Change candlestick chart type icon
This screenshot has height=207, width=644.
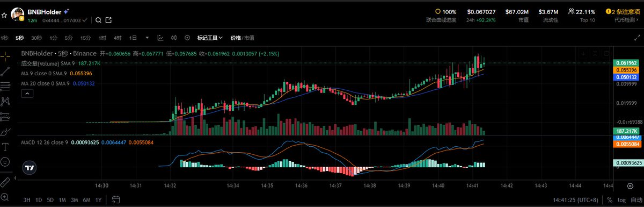tap(174, 38)
